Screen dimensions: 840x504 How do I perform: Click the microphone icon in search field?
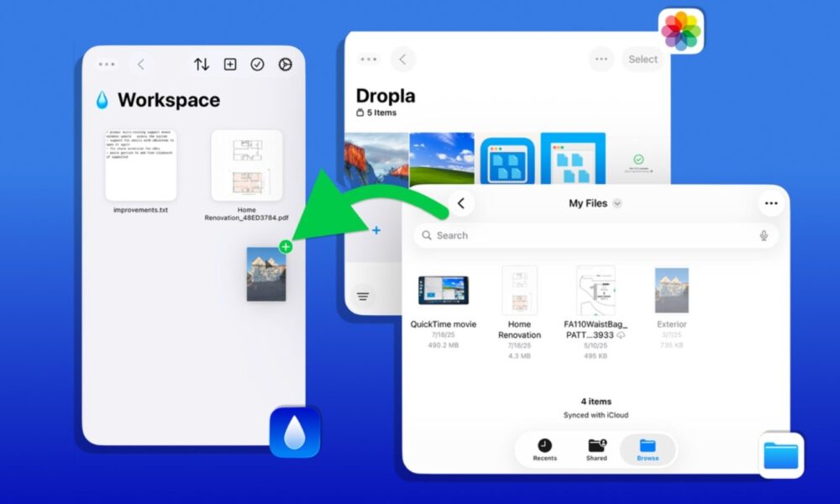pyautogui.click(x=764, y=236)
